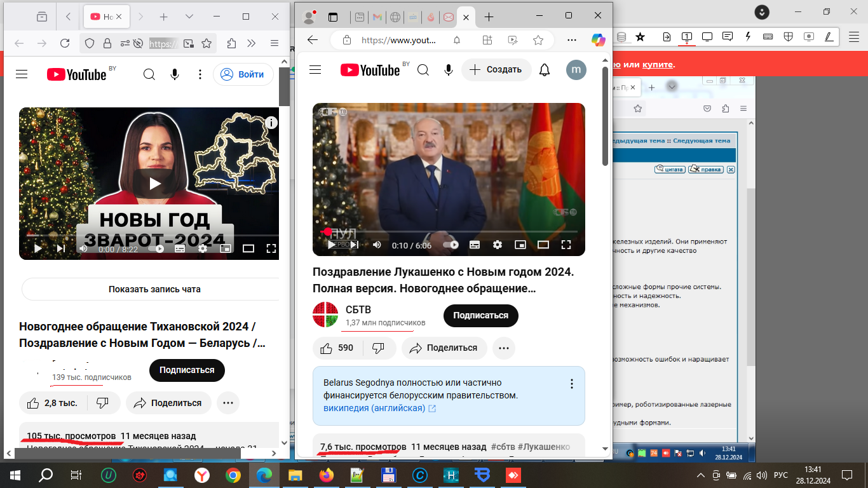Like the video with 590 likes
The width and height of the screenshot is (868, 488).
click(337, 348)
